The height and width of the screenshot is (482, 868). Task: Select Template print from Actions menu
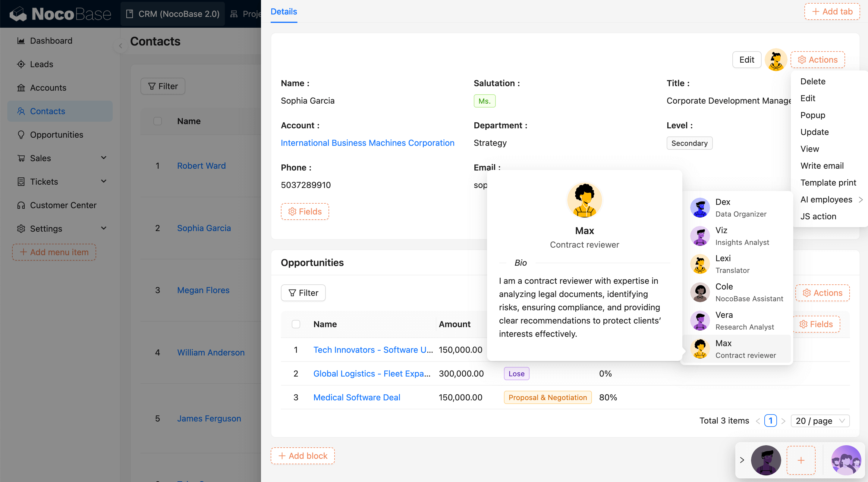828,183
